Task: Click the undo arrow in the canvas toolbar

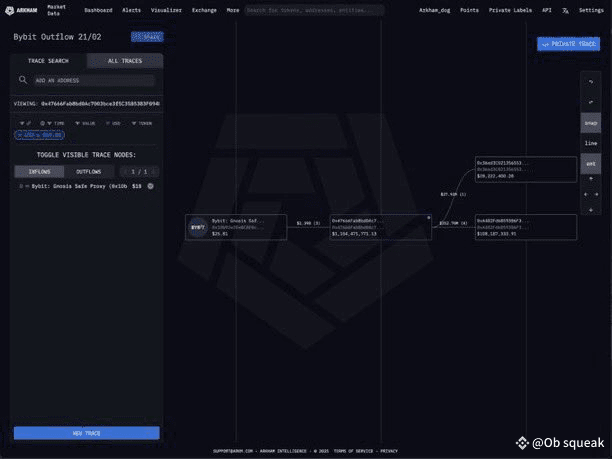Action: [x=591, y=82]
